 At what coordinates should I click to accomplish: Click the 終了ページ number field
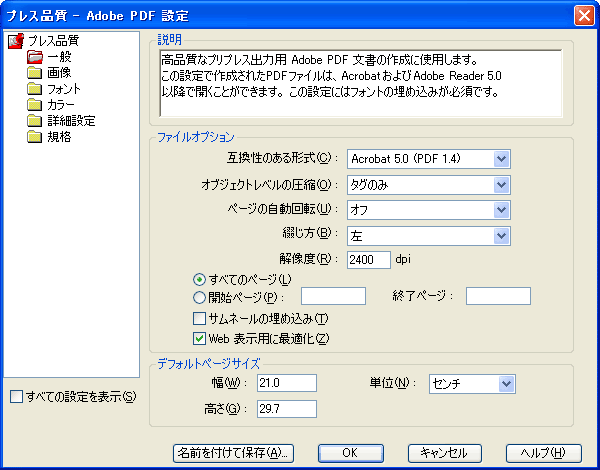point(498,296)
